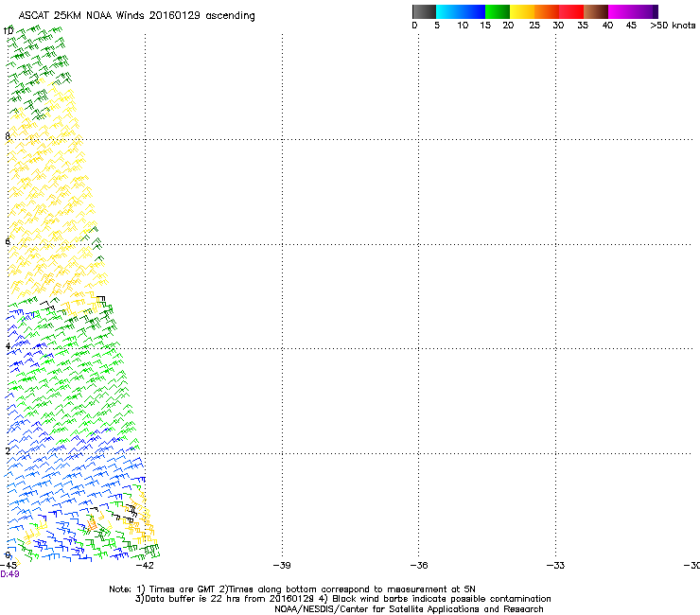The width and height of the screenshot is (700, 615).
Task: Click the '>50 knots' legend label
Action: (x=673, y=26)
